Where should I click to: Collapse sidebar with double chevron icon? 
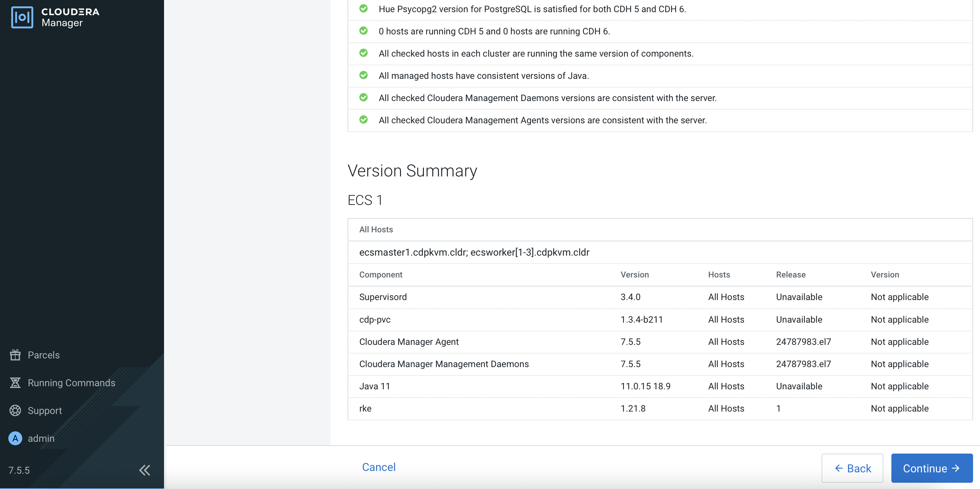coord(145,470)
